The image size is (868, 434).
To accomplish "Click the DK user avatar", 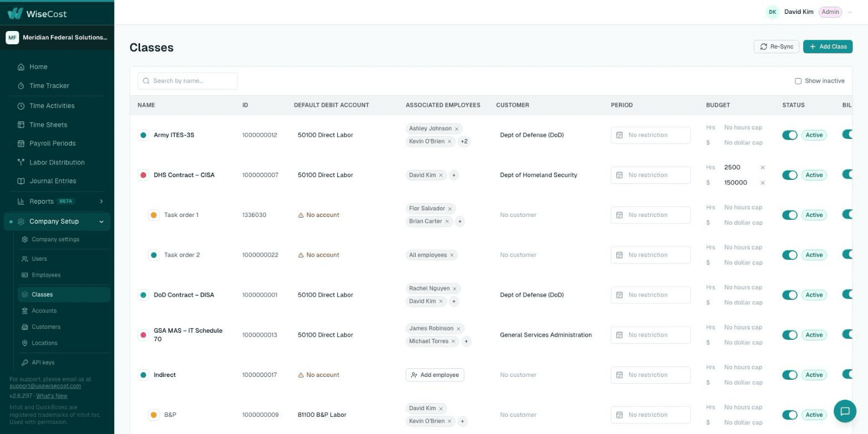I will coord(772,12).
